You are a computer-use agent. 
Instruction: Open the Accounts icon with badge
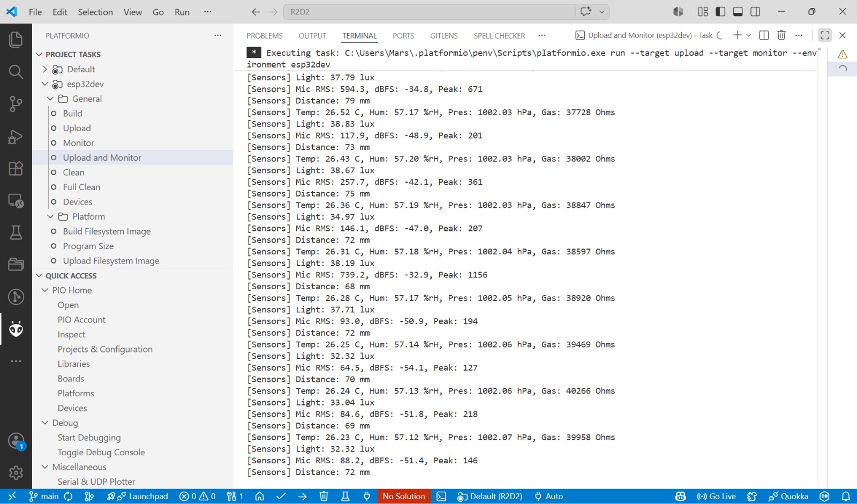coord(16,441)
